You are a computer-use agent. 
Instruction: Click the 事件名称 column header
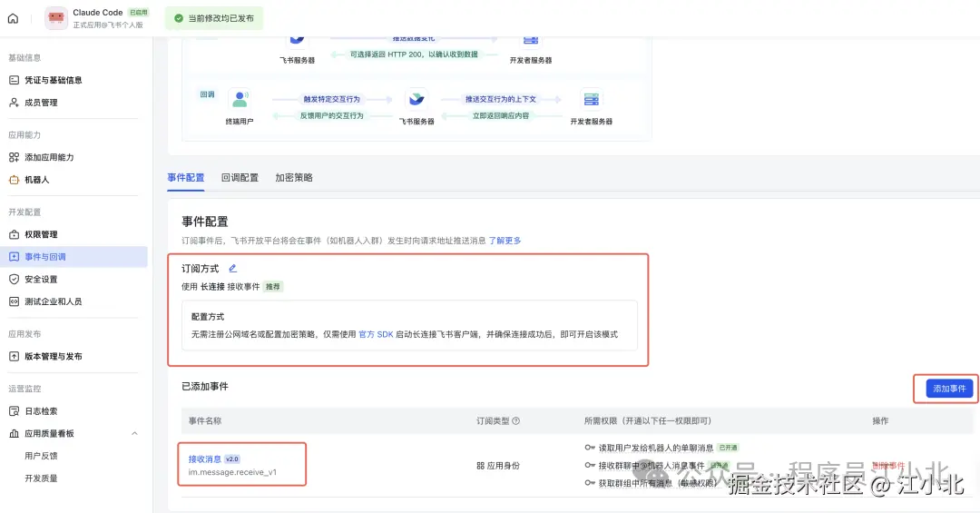[x=205, y=421]
